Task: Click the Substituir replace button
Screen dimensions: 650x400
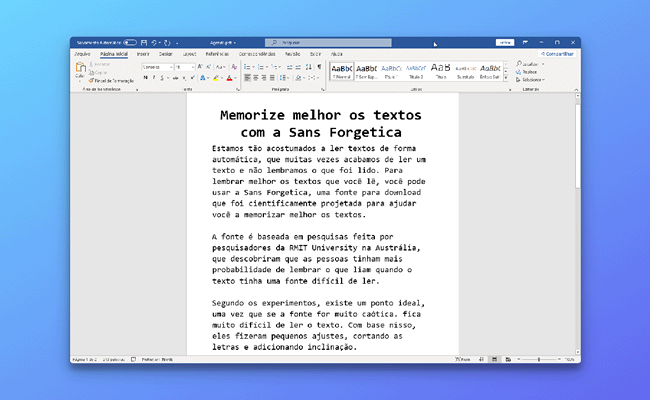Action: pyautogui.click(x=526, y=72)
